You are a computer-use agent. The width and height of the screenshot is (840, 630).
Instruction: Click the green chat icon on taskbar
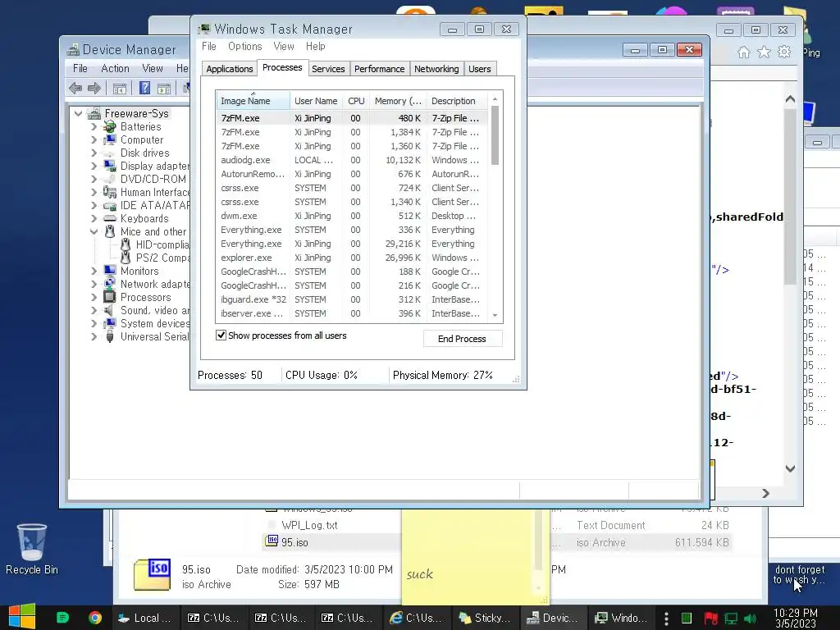click(62, 618)
